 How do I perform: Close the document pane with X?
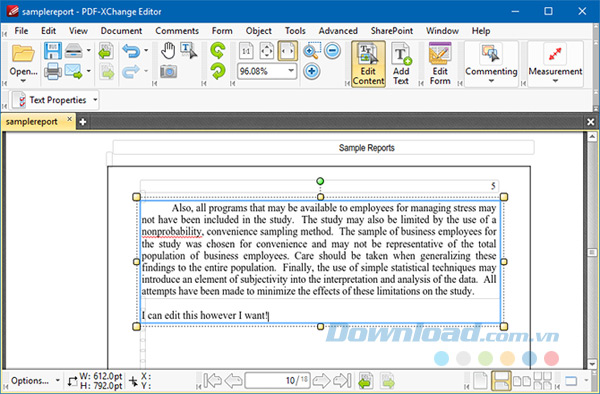(590, 122)
